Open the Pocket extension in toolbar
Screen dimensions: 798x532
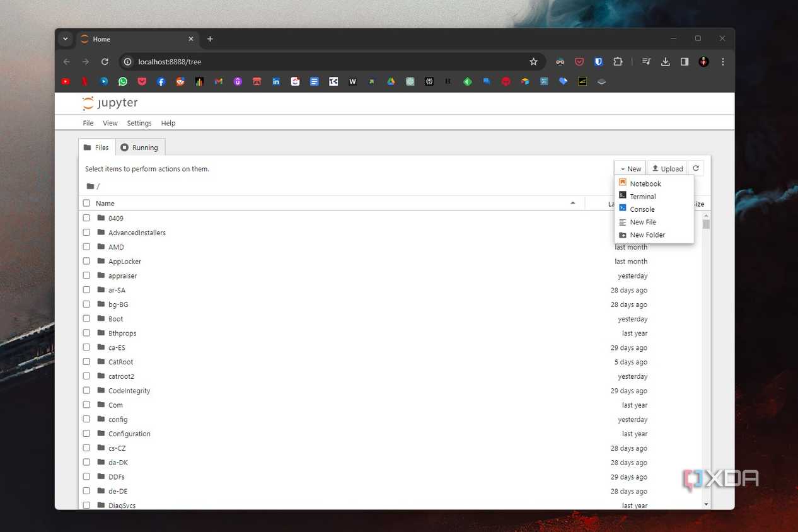579,62
